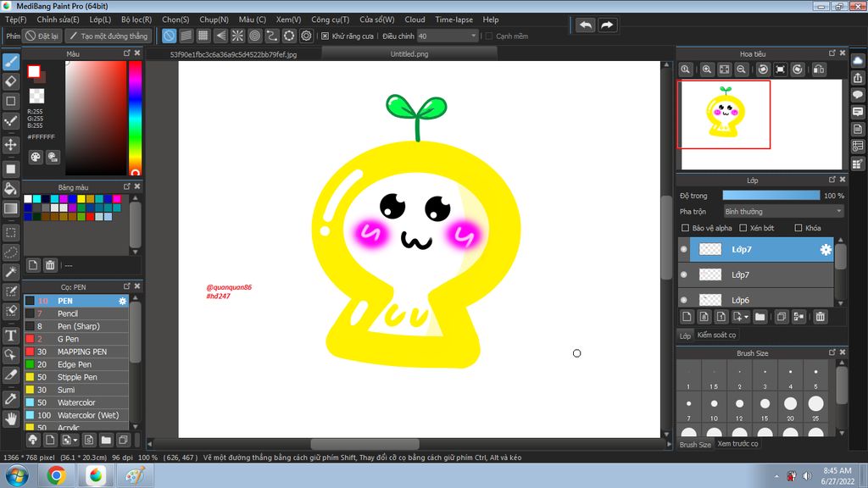Check the Xén bớt clipping option
The image size is (868, 488).
[743, 228]
